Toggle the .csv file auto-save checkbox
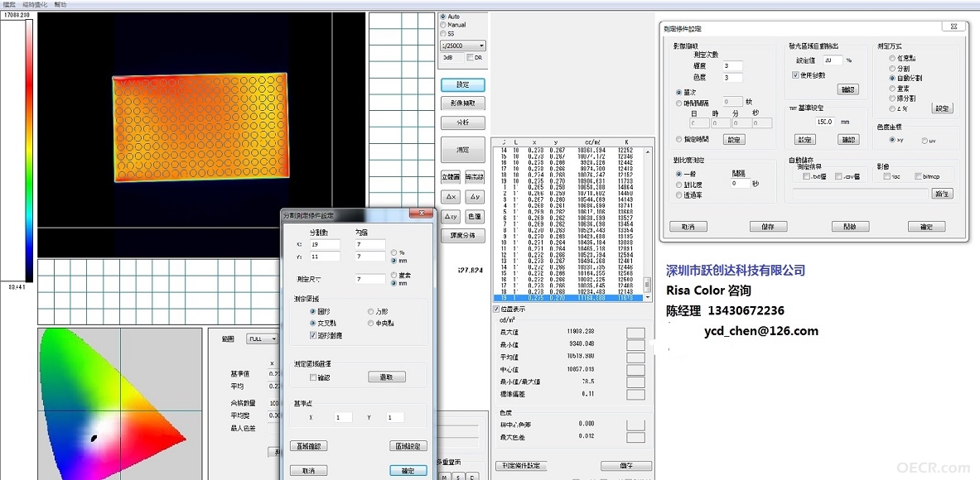This screenshot has height=480, width=980. (838, 176)
